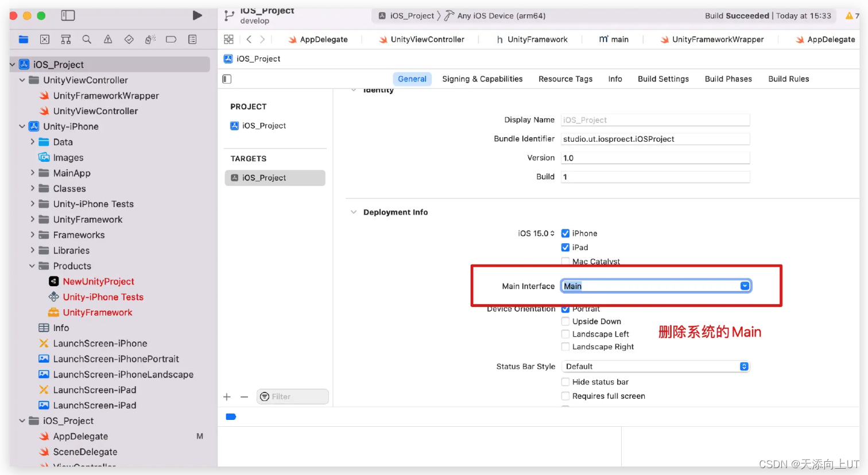Click the Version field
The width and height of the screenshot is (868, 475).
655,158
